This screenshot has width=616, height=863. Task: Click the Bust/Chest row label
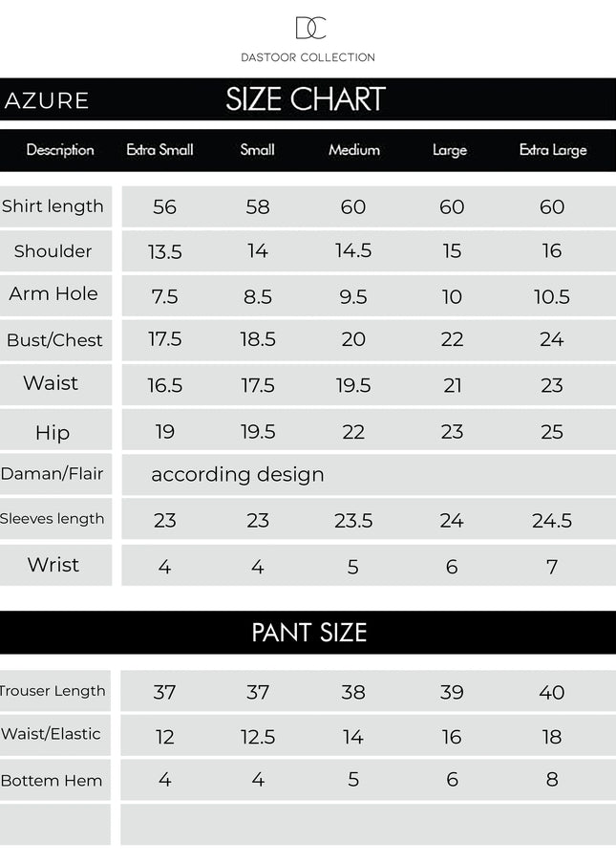coord(54,340)
